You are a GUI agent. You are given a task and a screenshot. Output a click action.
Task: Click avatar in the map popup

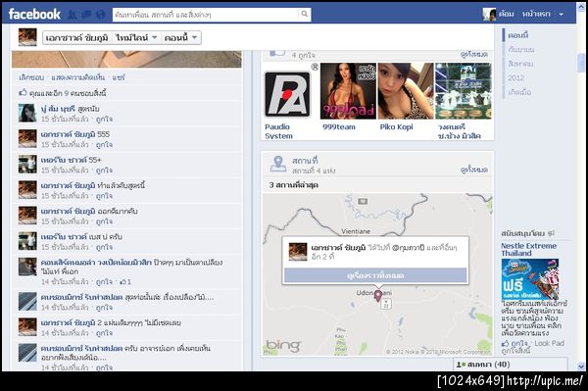[298, 252]
